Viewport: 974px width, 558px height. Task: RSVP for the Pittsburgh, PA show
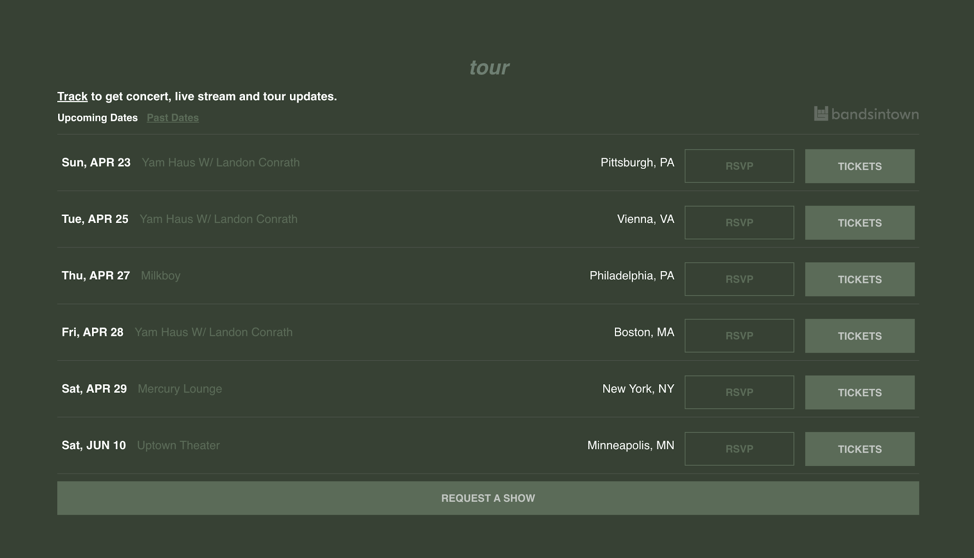(x=739, y=166)
